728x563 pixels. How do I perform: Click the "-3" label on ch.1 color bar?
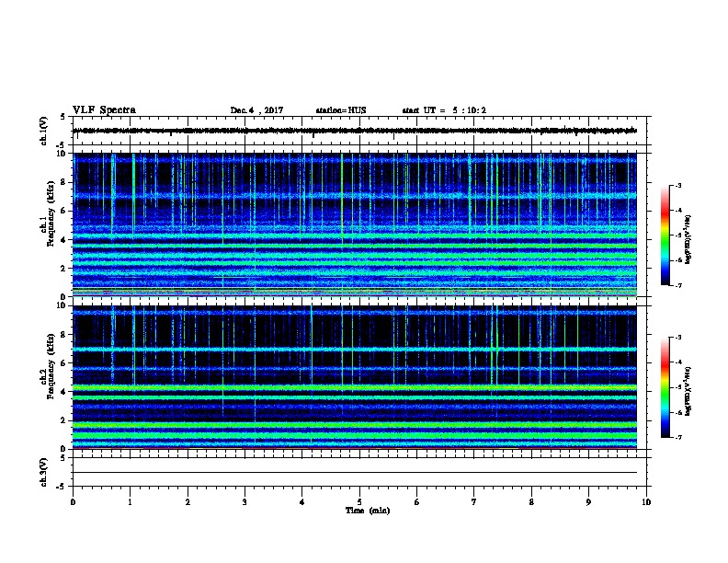pos(678,186)
